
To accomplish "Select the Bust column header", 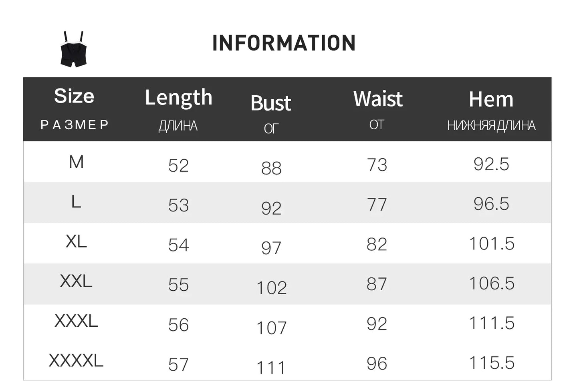I will click(x=271, y=103).
